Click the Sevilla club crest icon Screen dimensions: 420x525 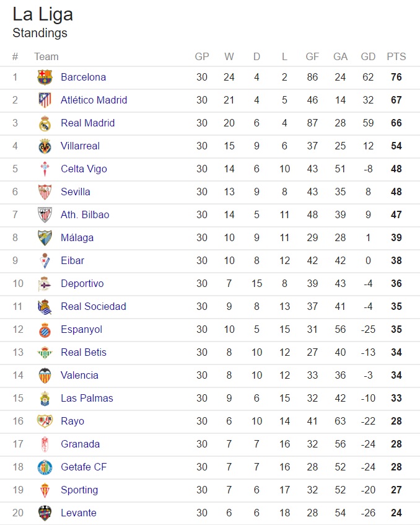(x=45, y=192)
